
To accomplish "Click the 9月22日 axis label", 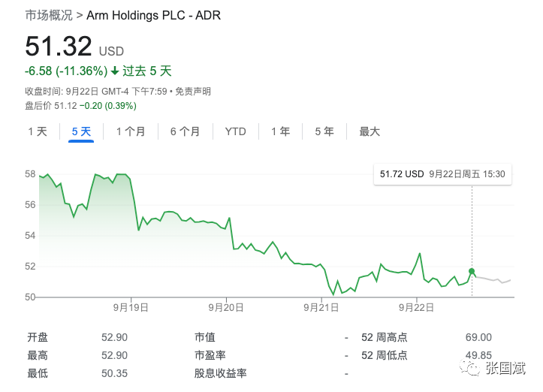I will click(x=416, y=307).
